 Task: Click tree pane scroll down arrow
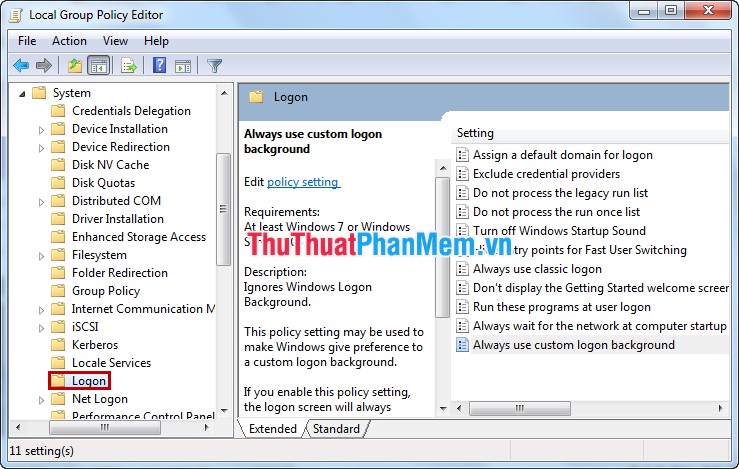[224, 411]
